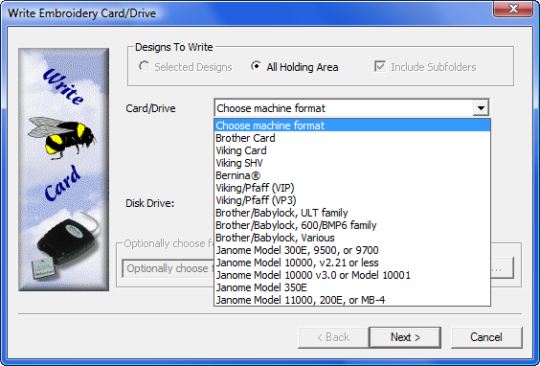The image size is (540, 366).
Task: Close the Write Embroidery Card/Drive dialog
Action: coord(513,9)
